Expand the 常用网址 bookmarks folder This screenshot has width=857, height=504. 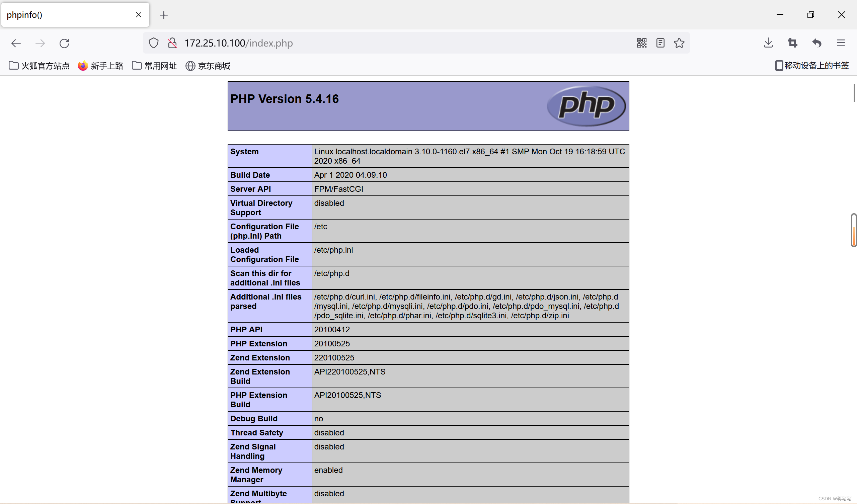point(154,66)
